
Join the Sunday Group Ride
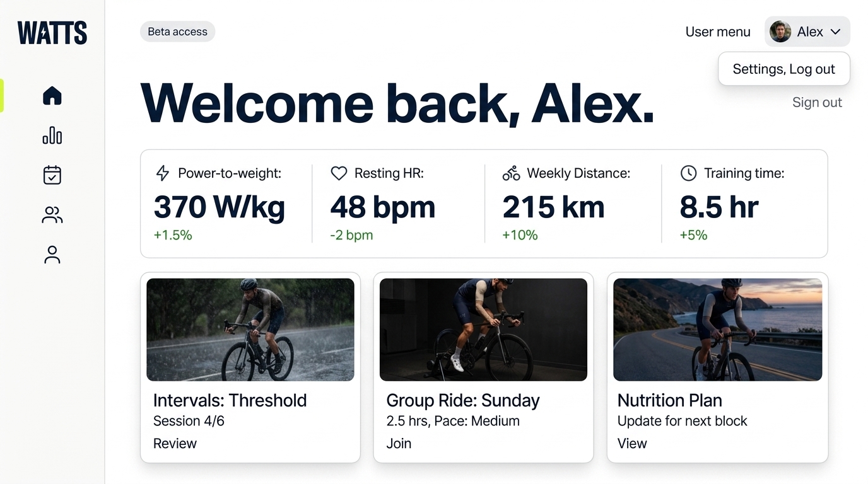pyautogui.click(x=399, y=444)
